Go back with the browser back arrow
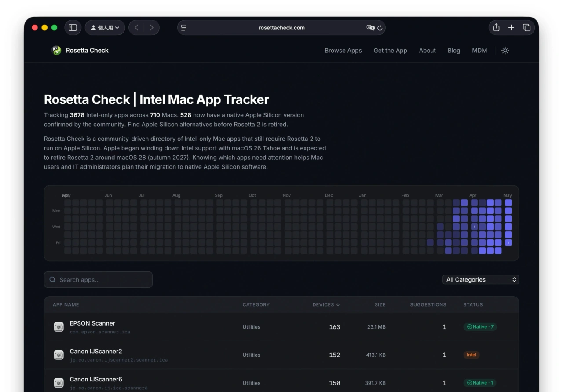Image resolution: width=563 pixels, height=392 pixels. pyautogui.click(x=136, y=28)
